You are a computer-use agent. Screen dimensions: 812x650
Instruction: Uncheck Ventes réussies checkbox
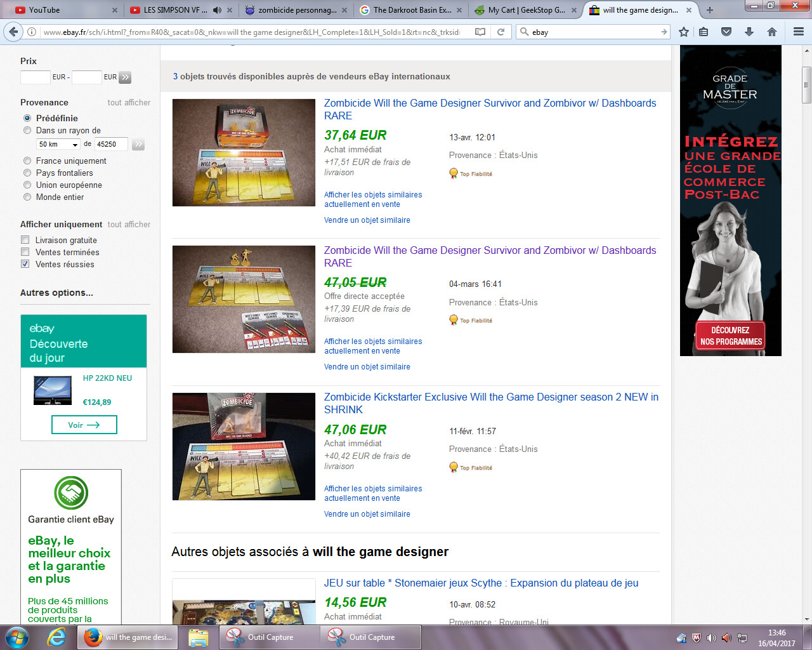coord(25,264)
